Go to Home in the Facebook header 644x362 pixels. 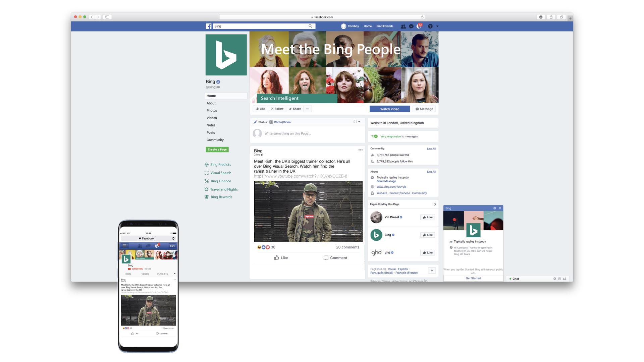[x=368, y=26]
